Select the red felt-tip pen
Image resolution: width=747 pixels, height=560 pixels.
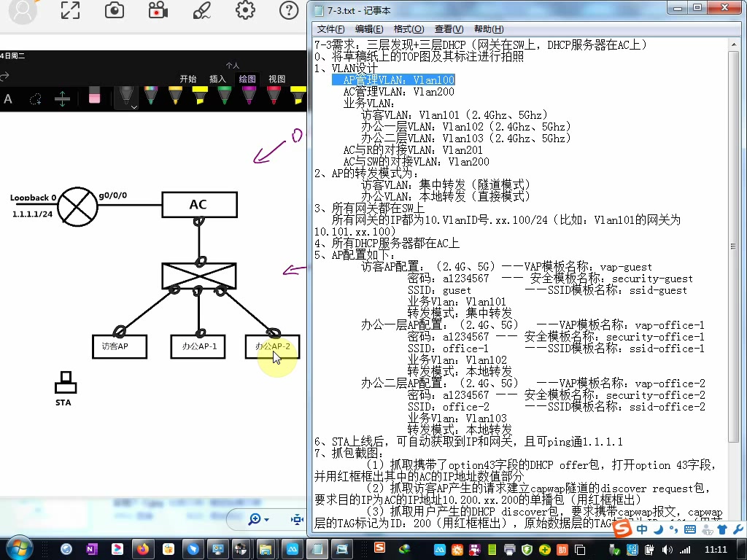point(275,95)
